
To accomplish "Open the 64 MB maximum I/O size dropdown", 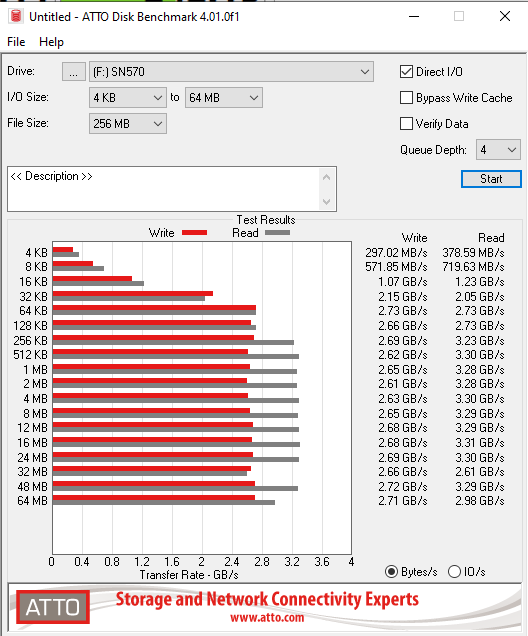I will coord(223,98).
